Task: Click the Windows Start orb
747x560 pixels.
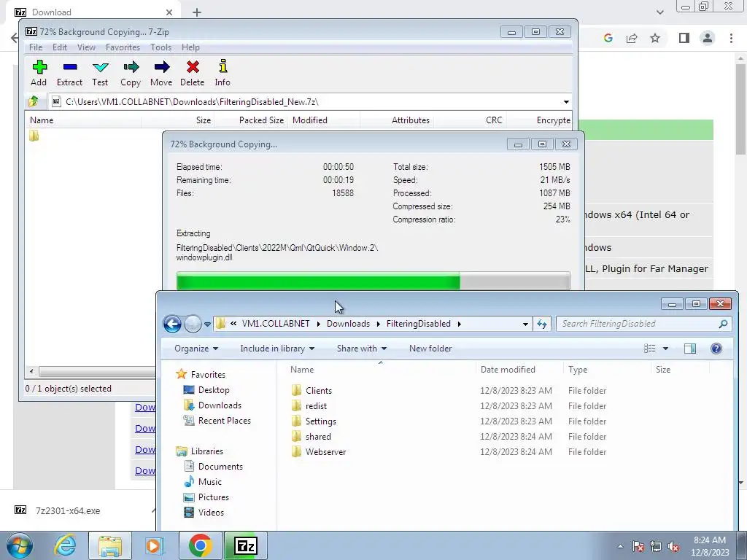Action: pyautogui.click(x=20, y=545)
